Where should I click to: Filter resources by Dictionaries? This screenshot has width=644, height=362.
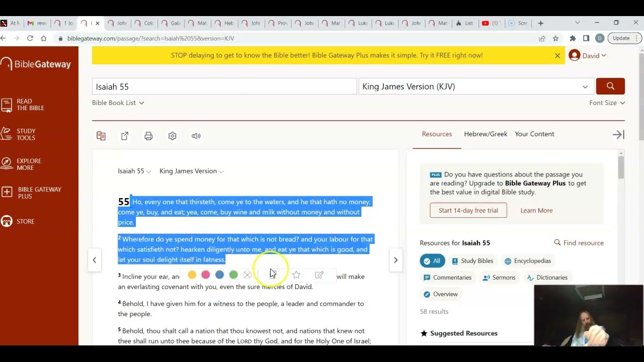point(547,278)
